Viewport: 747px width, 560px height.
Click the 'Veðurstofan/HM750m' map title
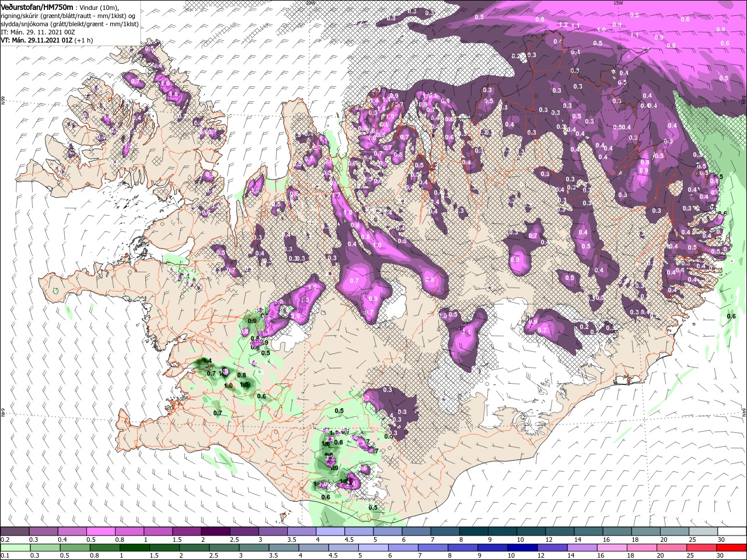coord(37,7)
